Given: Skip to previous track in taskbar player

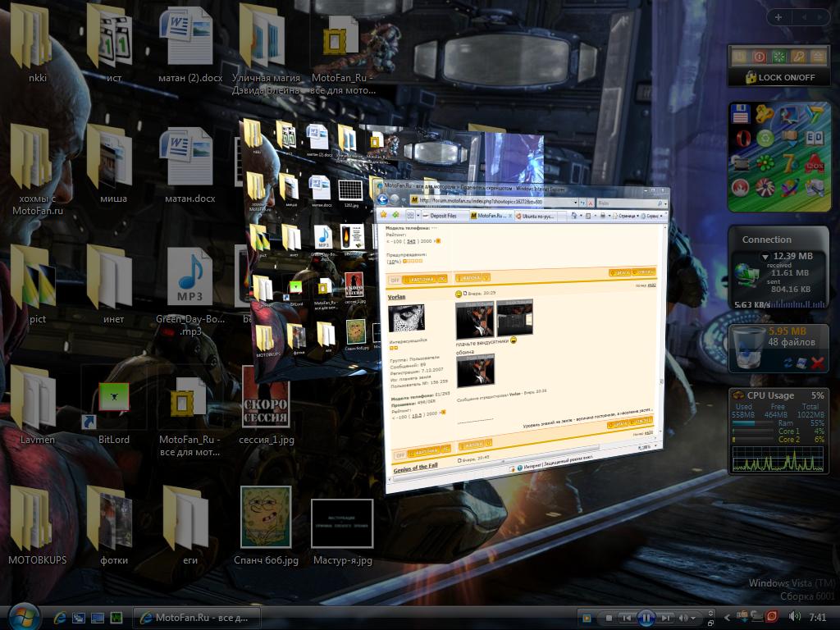Looking at the screenshot, I should [627, 618].
